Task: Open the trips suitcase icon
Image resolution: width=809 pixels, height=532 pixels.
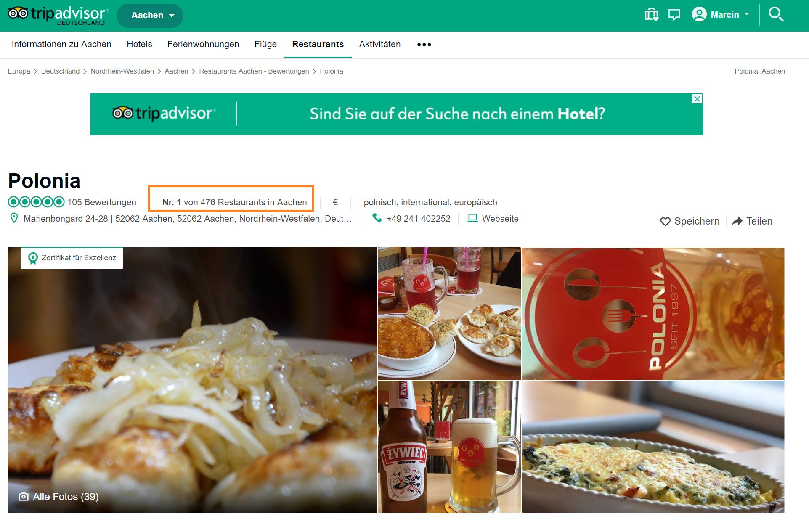Action: click(651, 15)
